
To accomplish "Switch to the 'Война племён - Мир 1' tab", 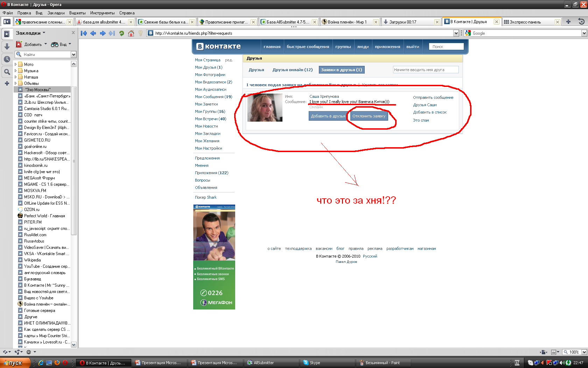I will (347, 22).
